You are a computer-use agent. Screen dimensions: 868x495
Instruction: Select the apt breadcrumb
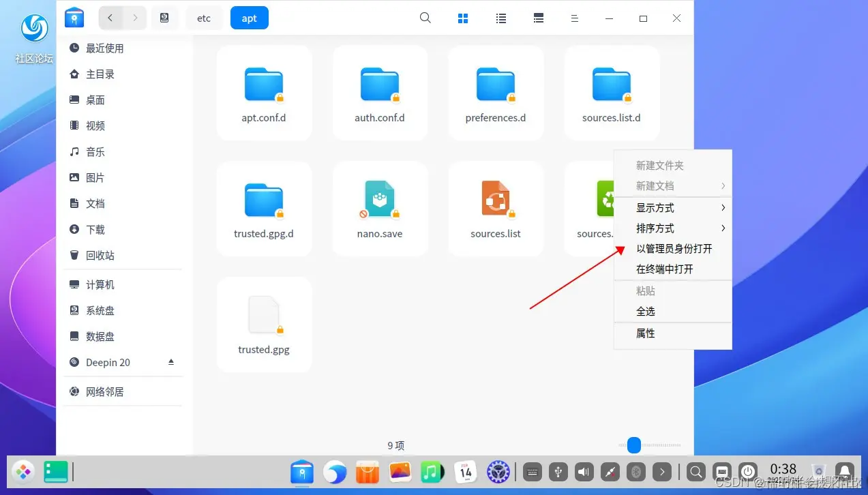[x=250, y=18]
